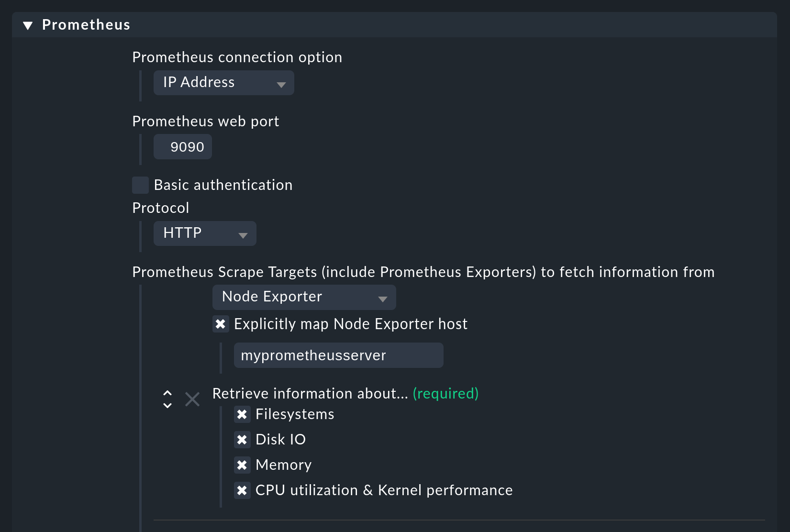Uncheck Explicitly map Node Exporter host
Image resolution: width=790 pixels, height=532 pixels.
coord(221,324)
